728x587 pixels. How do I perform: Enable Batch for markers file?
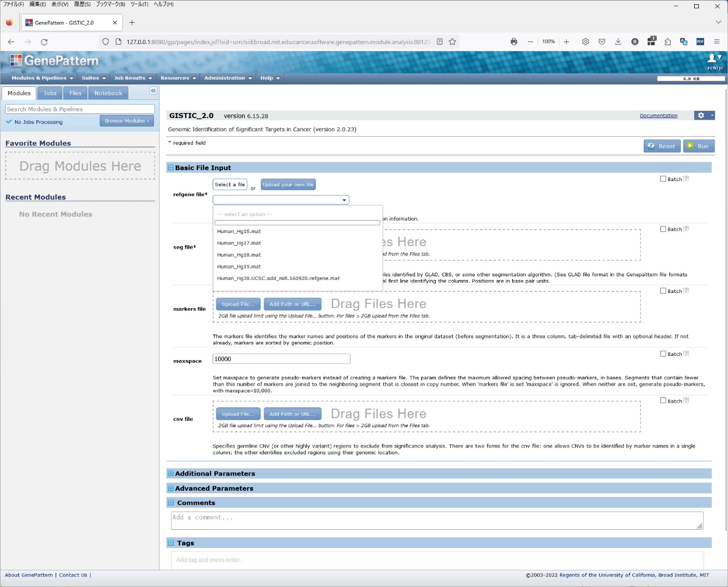(x=663, y=291)
